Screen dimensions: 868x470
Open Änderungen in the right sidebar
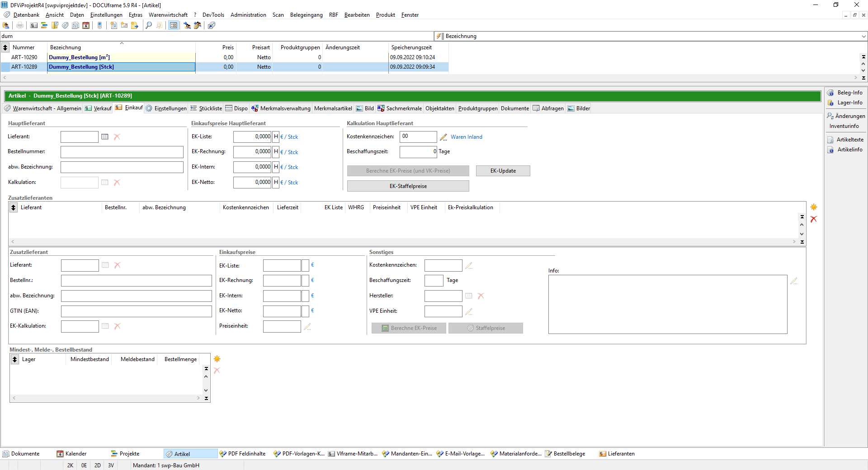pyautogui.click(x=846, y=116)
